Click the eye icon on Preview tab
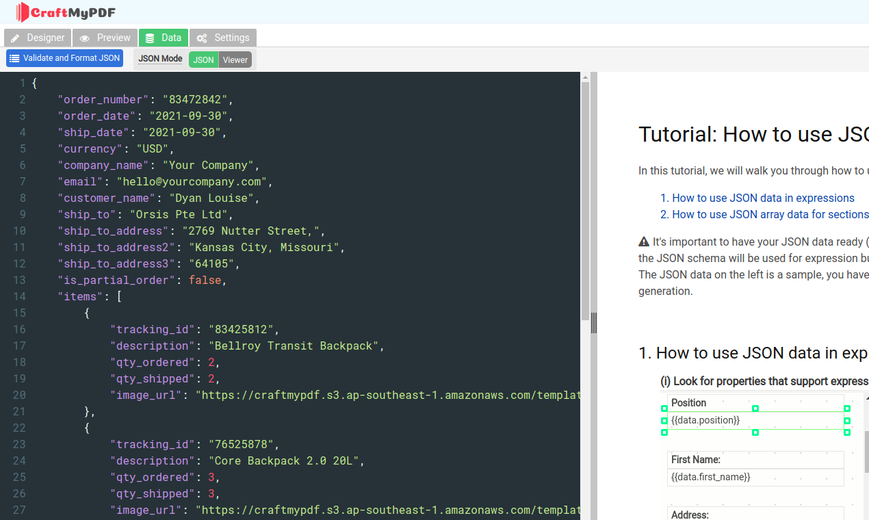869x520 pixels. click(x=84, y=38)
